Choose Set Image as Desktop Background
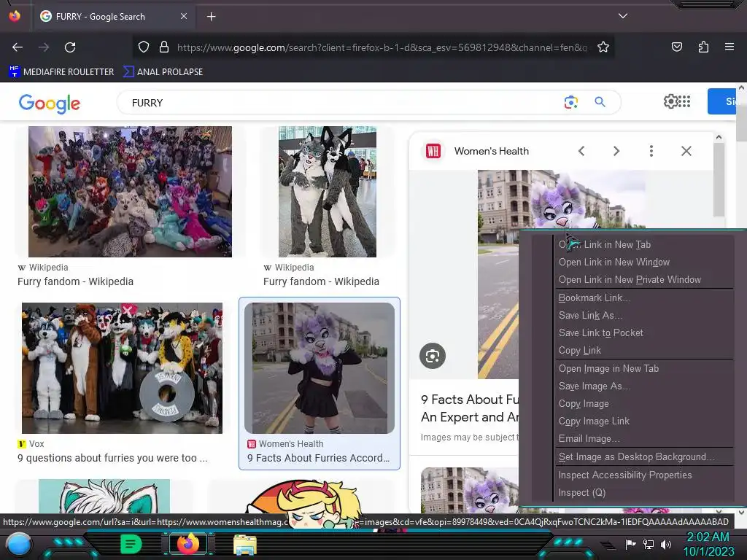Image resolution: width=747 pixels, height=560 pixels. (636, 457)
